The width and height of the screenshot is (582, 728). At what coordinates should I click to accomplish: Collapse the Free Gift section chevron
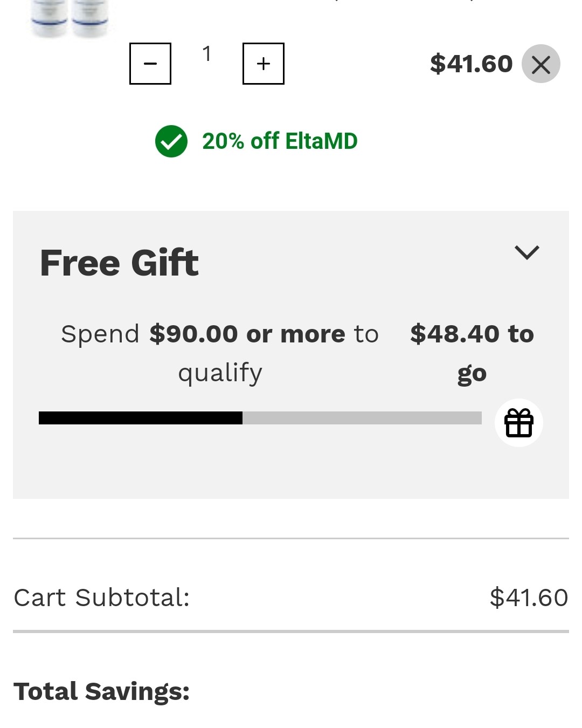coord(526,252)
